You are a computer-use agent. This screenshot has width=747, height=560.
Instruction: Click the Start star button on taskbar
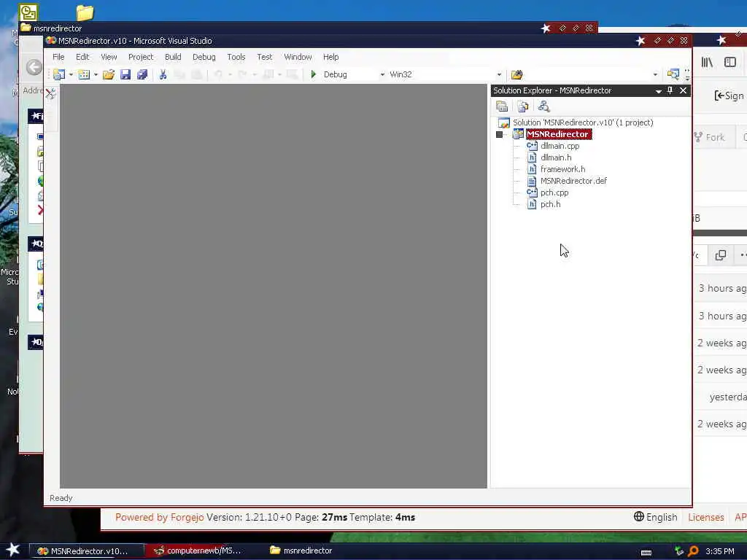[13, 550]
